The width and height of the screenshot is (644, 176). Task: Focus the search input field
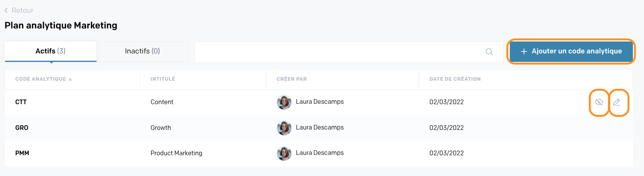tap(337, 52)
